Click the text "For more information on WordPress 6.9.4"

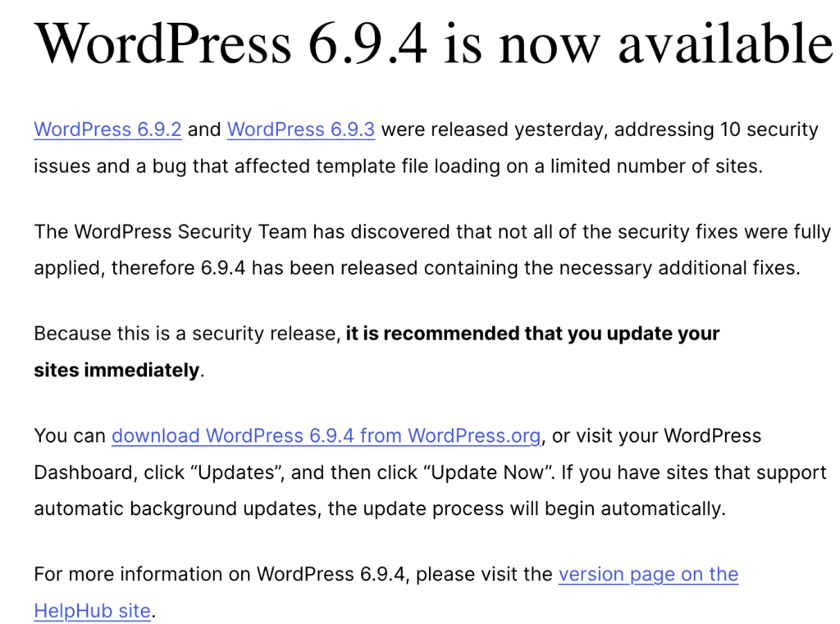220,574
